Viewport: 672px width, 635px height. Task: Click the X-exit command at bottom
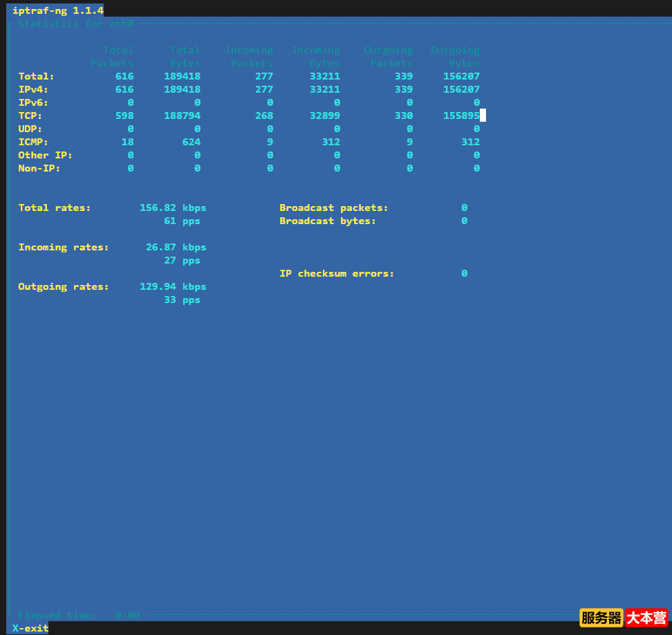pos(28,628)
